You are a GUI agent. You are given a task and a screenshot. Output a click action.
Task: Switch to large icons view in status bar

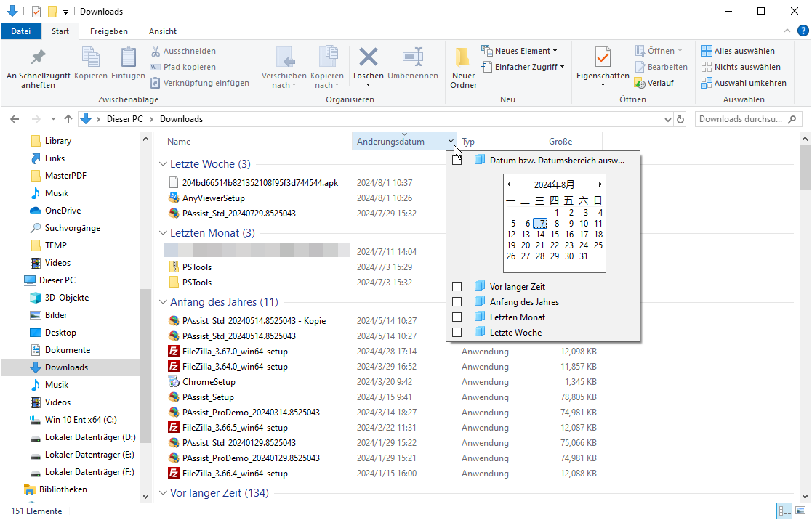pos(801,511)
